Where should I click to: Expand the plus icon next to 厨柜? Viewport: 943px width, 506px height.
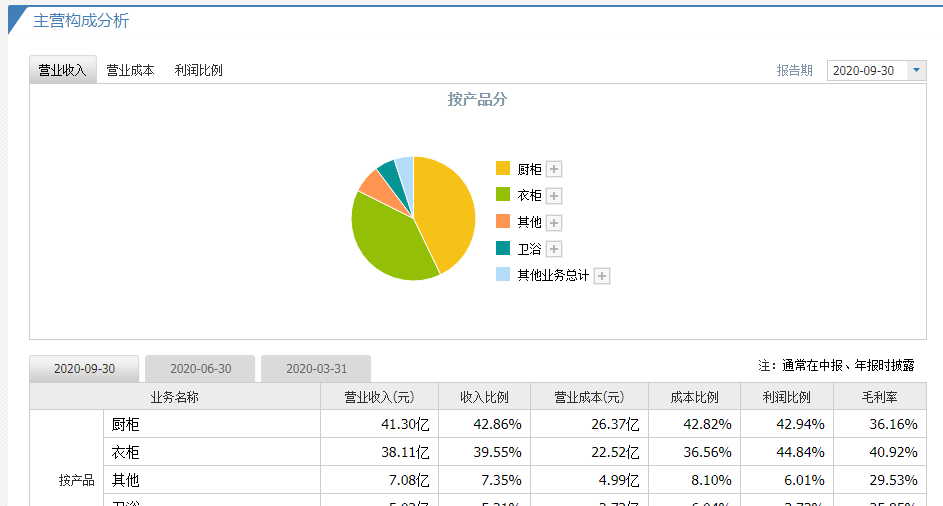554,169
